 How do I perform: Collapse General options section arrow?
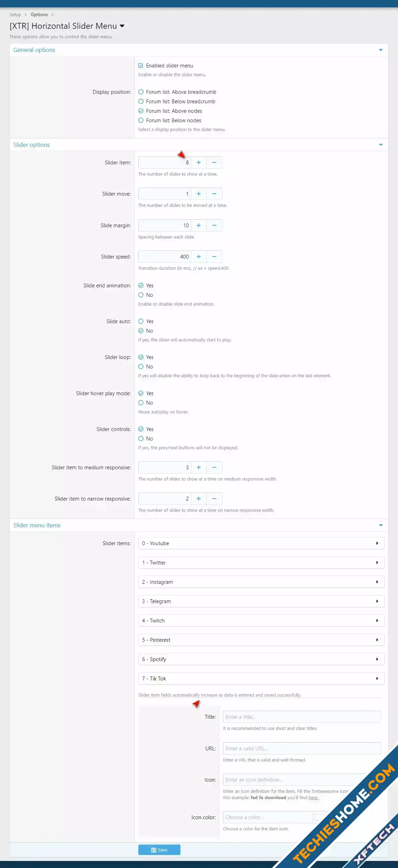[381, 50]
